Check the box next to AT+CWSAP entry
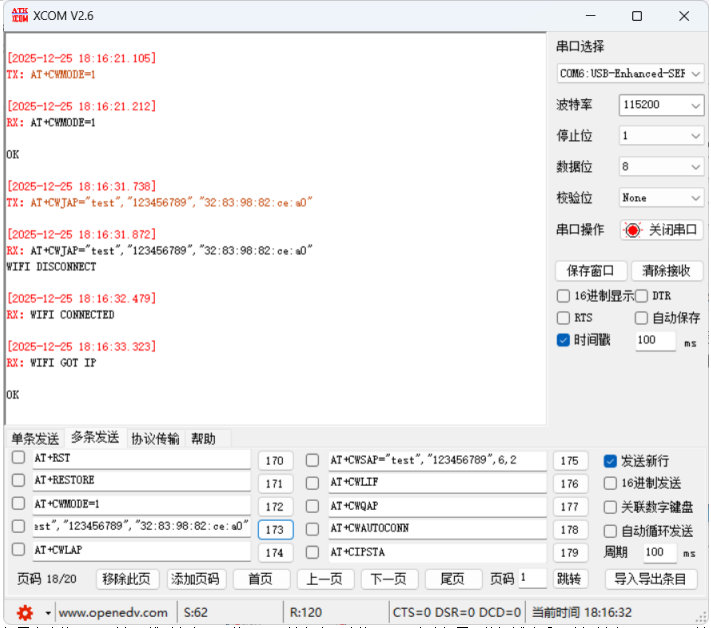The height and width of the screenshot is (628, 711). 312,460
